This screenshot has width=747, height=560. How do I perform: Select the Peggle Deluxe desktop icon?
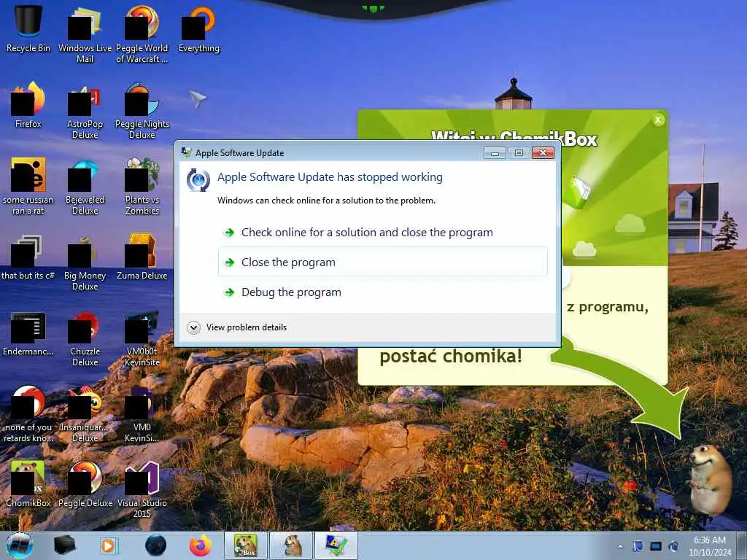[x=85, y=484]
